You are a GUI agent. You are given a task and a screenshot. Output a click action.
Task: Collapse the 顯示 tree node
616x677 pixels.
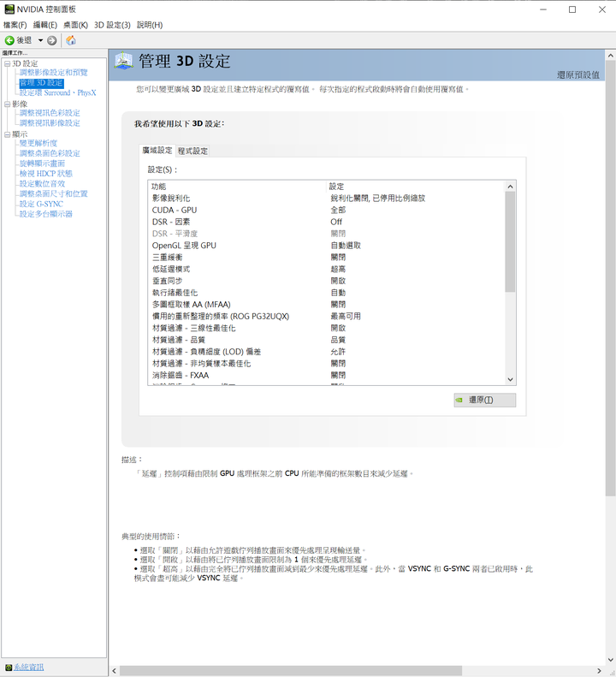pyautogui.click(x=8, y=134)
